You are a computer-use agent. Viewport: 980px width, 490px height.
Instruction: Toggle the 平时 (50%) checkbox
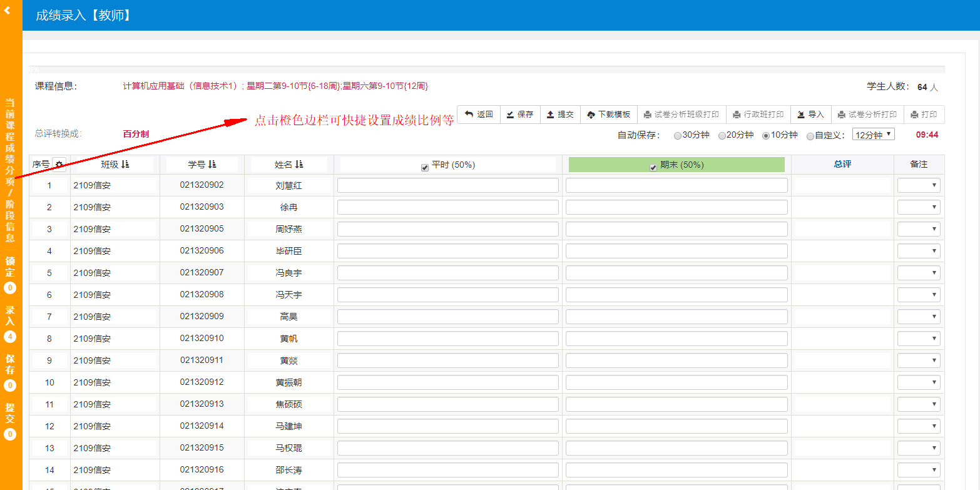coord(425,167)
